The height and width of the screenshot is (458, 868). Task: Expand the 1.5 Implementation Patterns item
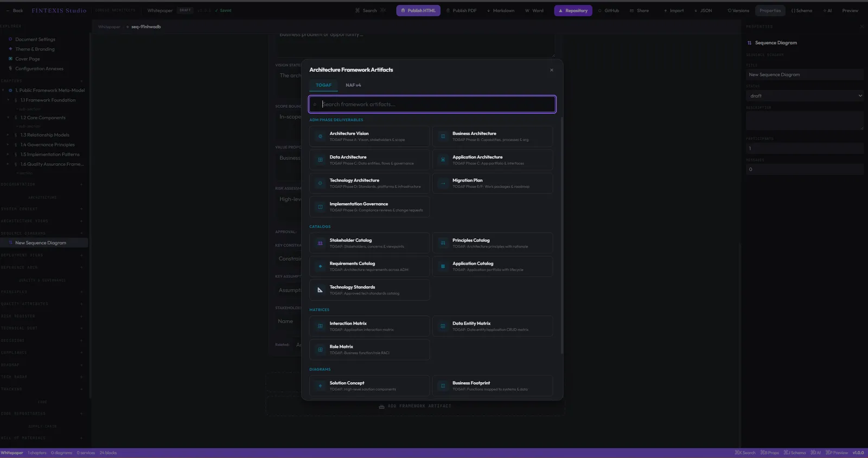pos(8,154)
